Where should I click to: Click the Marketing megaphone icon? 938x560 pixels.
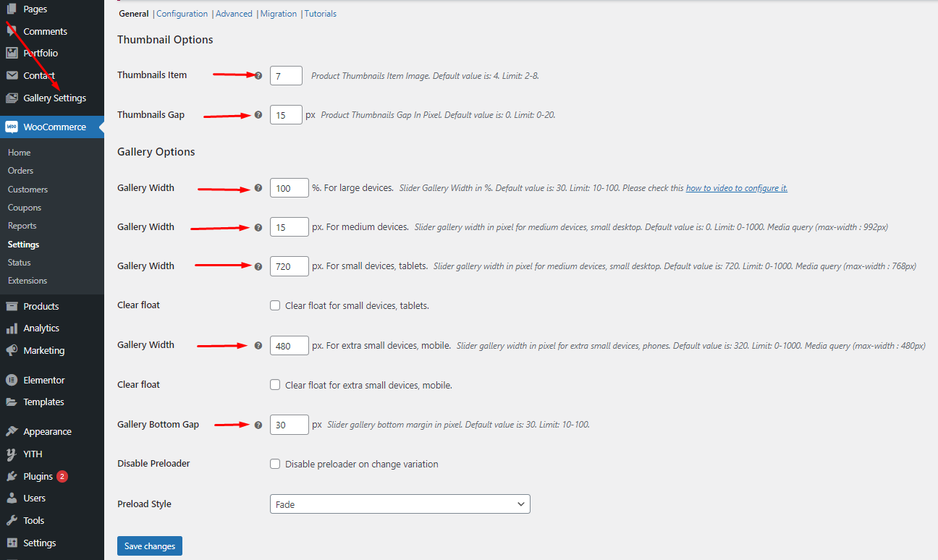[12, 350]
